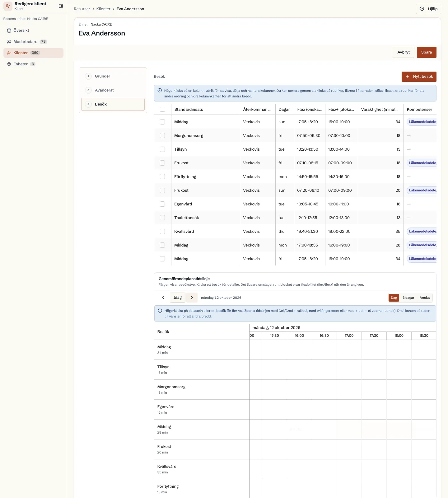Click the Klienter person icon
Viewport: 448px width, 498px height.
point(9,53)
